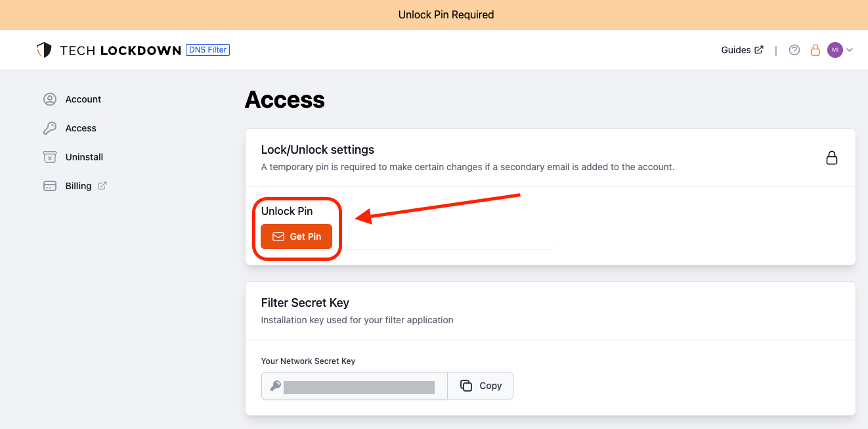Go to the Uninstall page
Viewport: 868px width, 429px height.
pyautogui.click(x=84, y=157)
